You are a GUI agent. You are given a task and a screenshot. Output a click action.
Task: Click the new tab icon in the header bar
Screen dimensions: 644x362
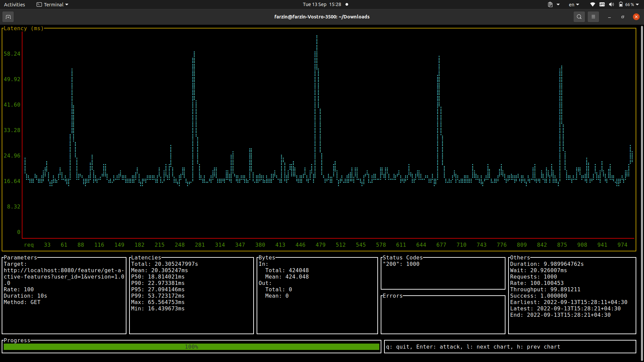pyautogui.click(x=8, y=17)
